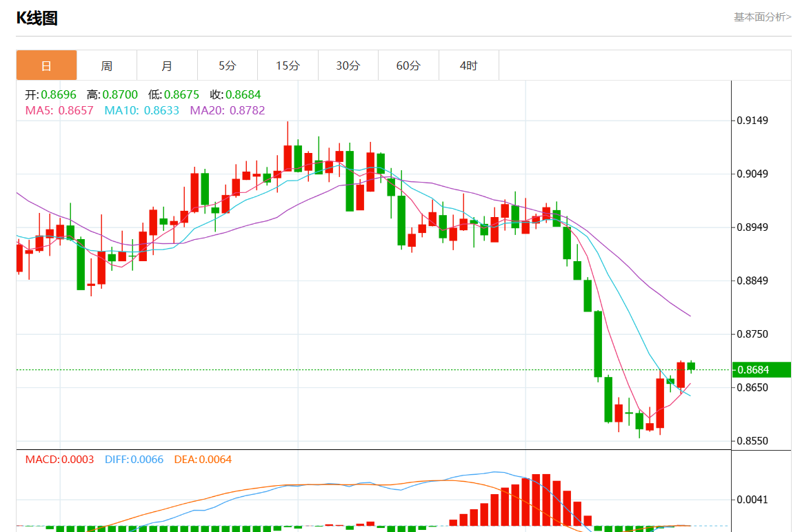This screenshot has height=532, width=811.
Task: Click the MA5: 0.8657 label
Action: coord(59,110)
